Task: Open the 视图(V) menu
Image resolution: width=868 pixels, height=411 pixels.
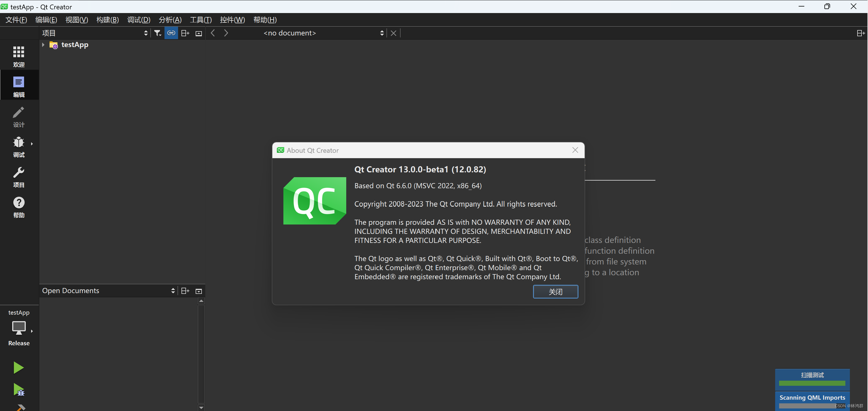Action: [x=77, y=20]
